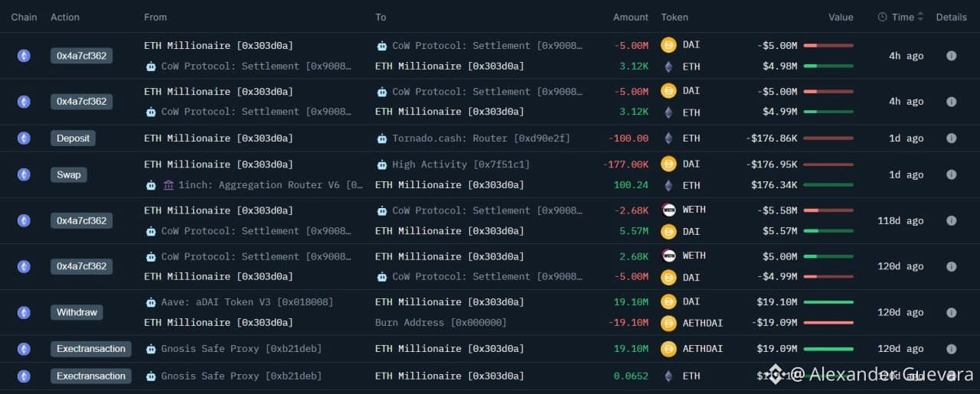This screenshot has width=980, height=394.
Task: Click the Details column header
Action: (x=951, y=17)
